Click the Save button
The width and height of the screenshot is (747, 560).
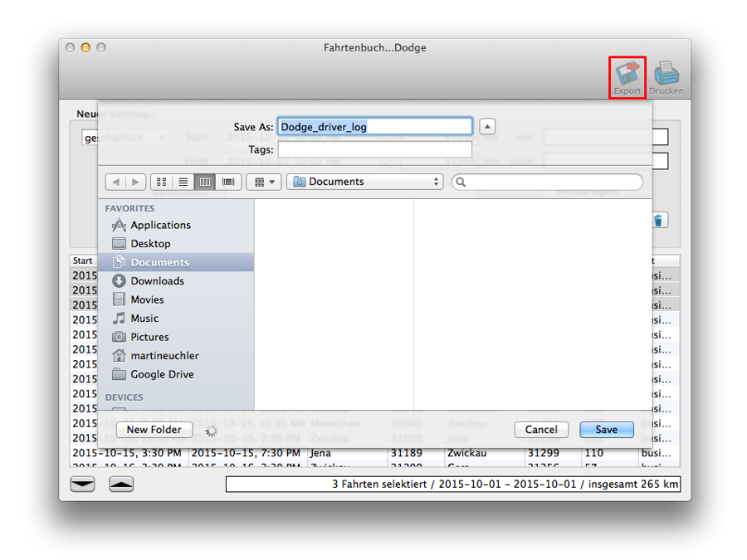(606, 430)
